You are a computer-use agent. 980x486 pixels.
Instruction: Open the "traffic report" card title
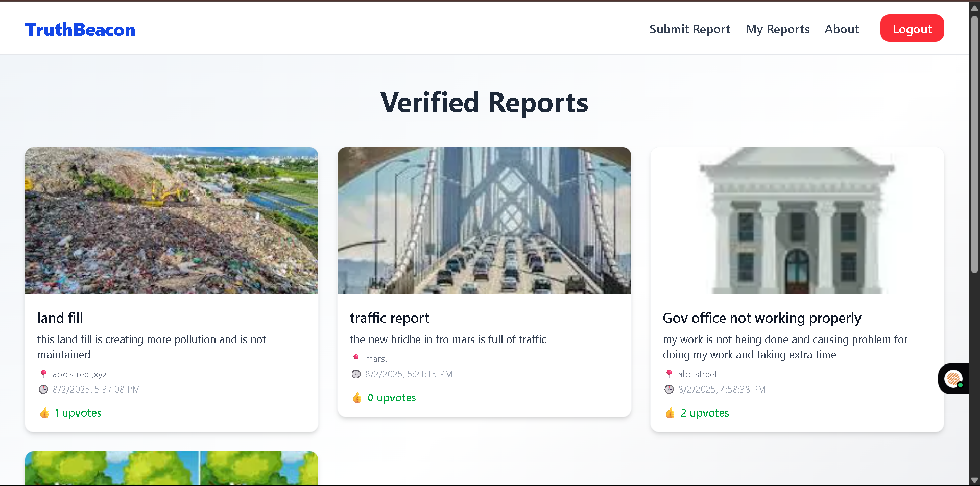tap(389, 318)
